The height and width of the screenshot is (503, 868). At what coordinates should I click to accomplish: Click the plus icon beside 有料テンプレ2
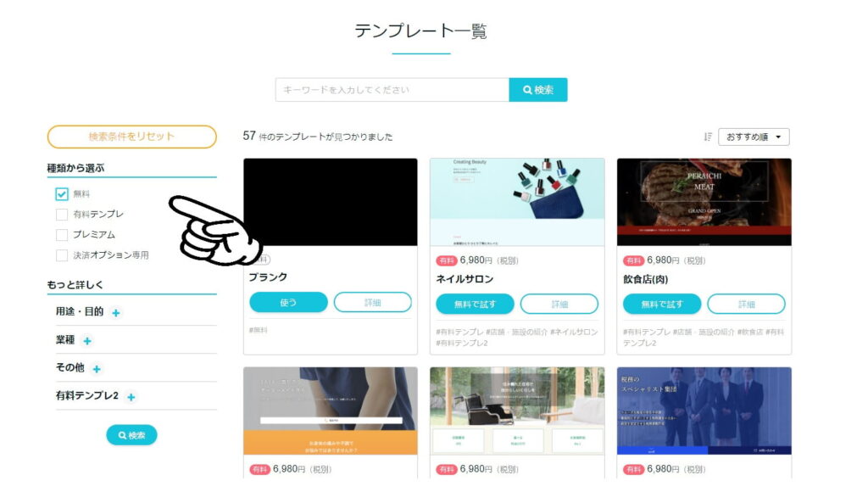(131, 397)
